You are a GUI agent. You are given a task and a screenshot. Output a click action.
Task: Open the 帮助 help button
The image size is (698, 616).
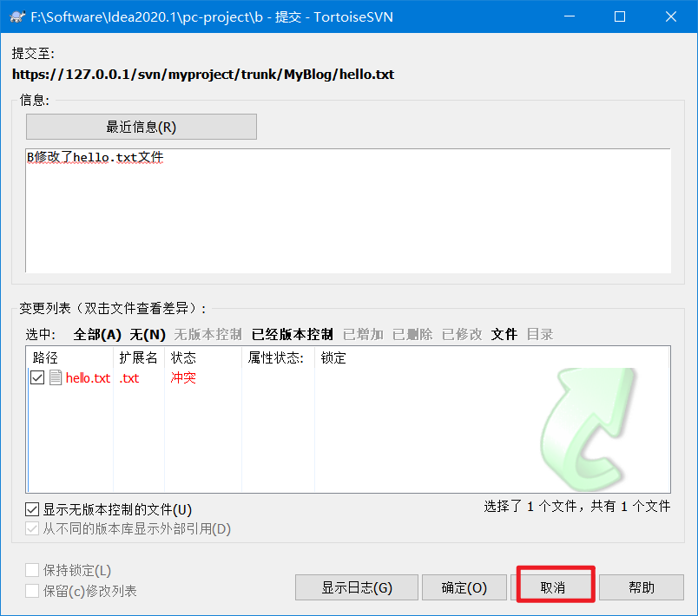pyautogui.click(x=641, y=587)
